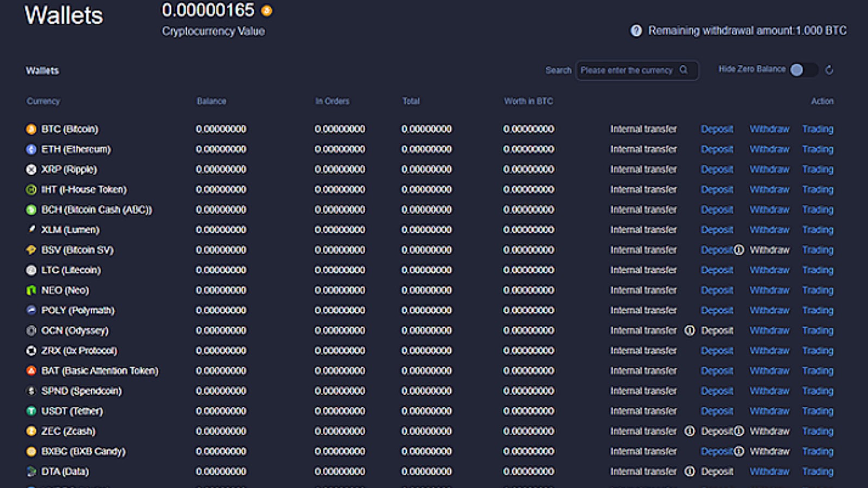Click the bitcoin icon beside cryptocurrency value

pos(266,10)
